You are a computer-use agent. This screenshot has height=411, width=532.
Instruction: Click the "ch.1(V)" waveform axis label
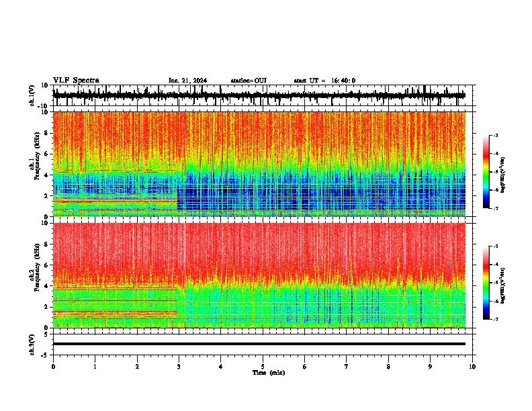click(x=32, y=95)
